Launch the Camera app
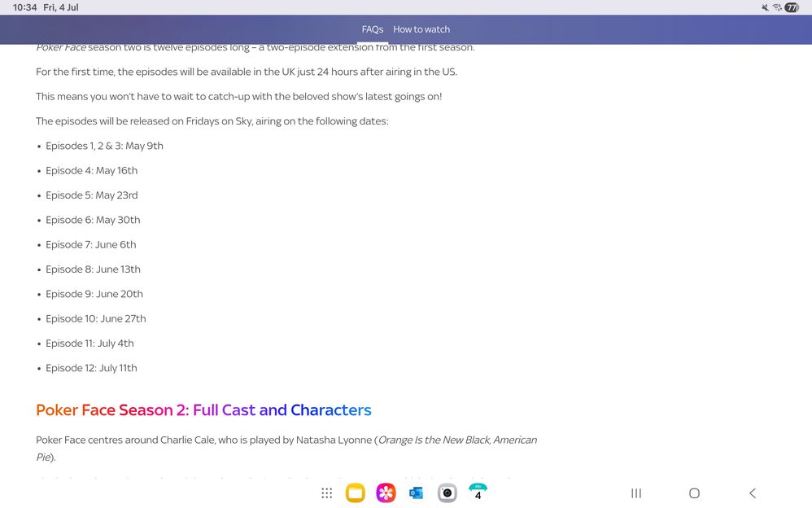The width and height of the screenshot is (812, 508). tap(447, 493)
